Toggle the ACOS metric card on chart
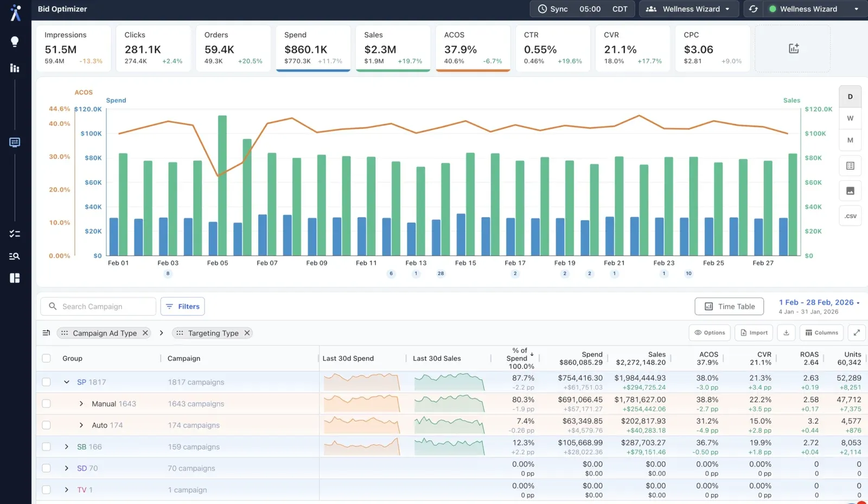The width and height of the screenshot is (868, 504). pos(473,48)
